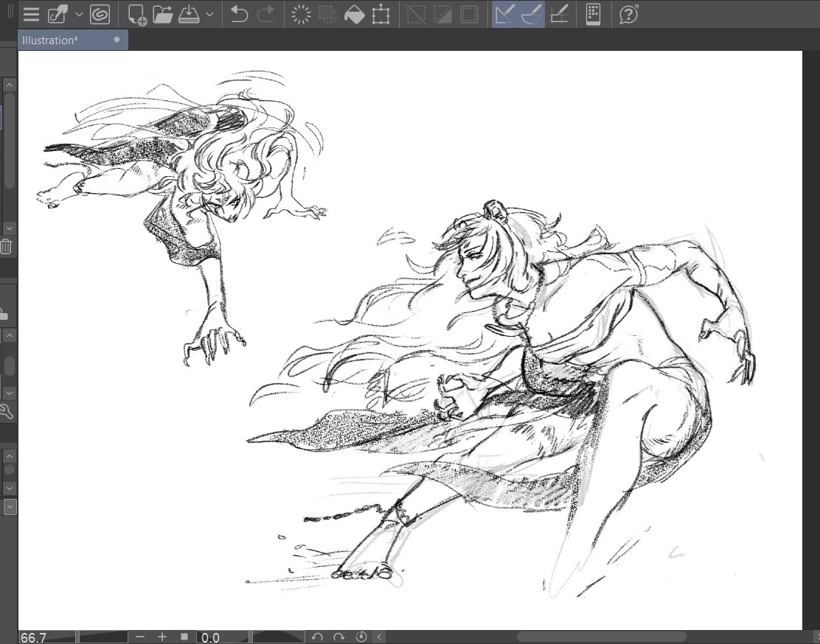The height and width of the screenshot is (644, 820).
Task: Click Clear Outside Selection icon
Action: pyautogui.click(x=328, y=14)
